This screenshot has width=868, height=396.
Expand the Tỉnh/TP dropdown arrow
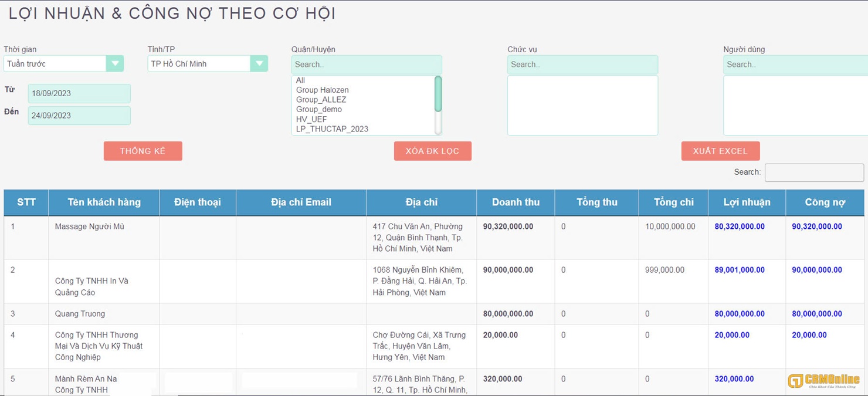click(x=259, y=63)
